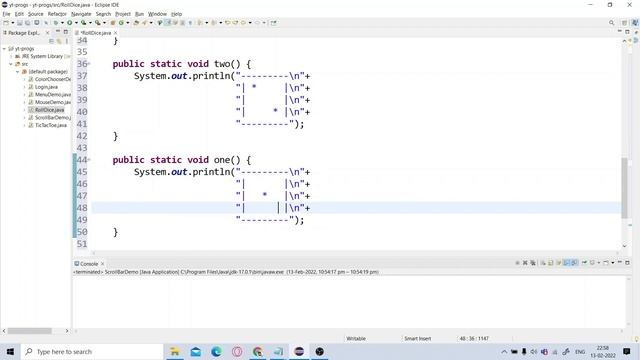Click the New Java Class green C icon

click(121, 23)
